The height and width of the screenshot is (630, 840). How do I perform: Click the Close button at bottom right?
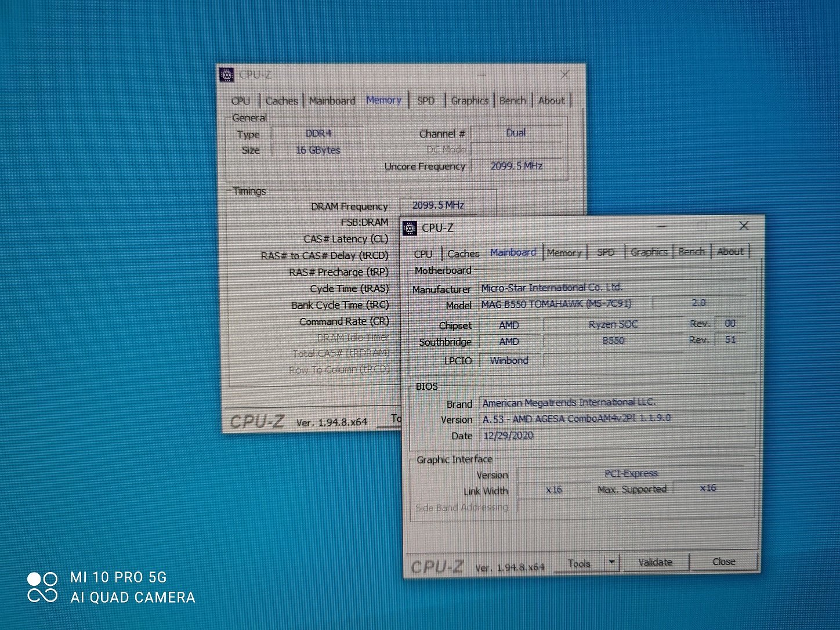click(723, 562)
